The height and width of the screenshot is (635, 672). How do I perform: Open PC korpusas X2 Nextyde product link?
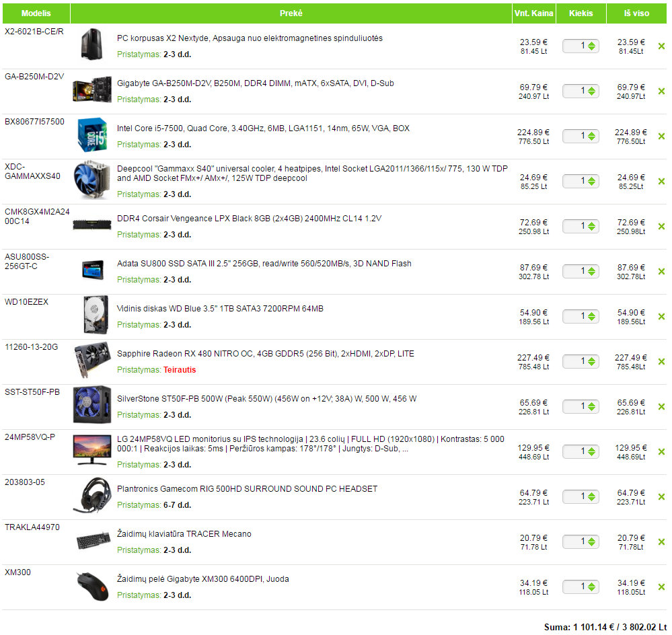coord(250,38)
